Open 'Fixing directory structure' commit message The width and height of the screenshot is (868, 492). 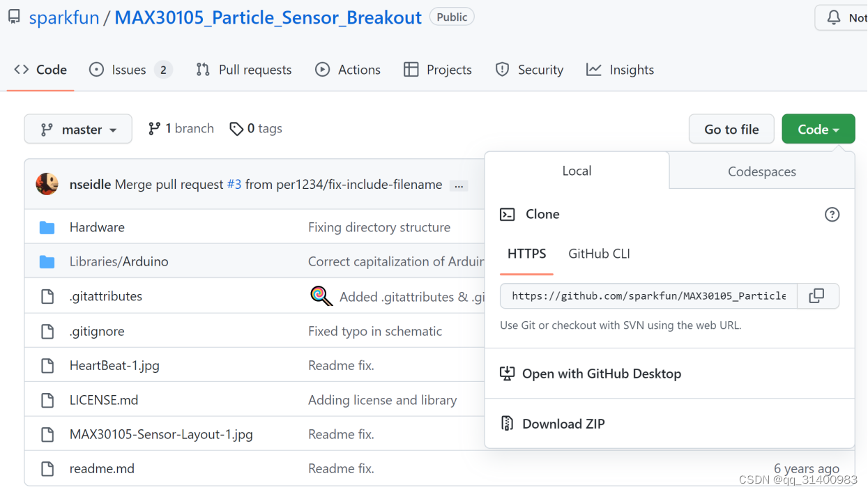[379, 227]
